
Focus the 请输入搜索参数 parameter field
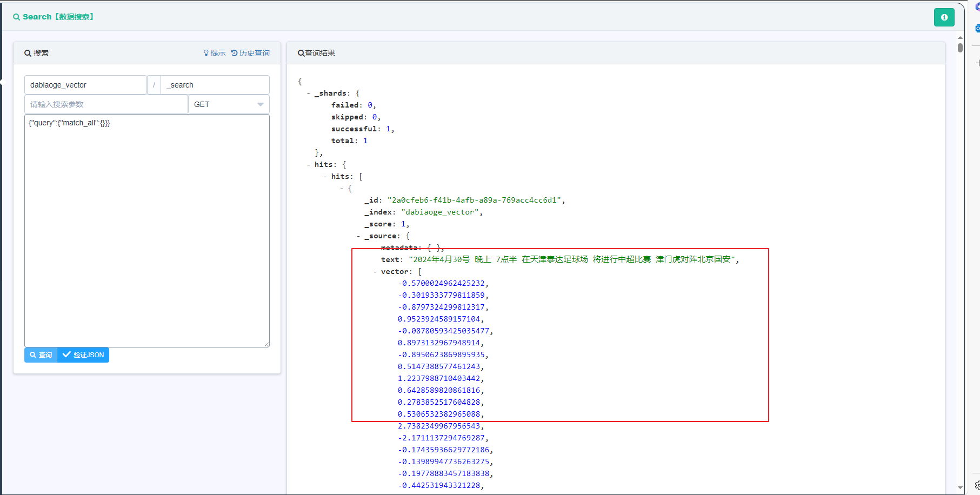(x=106, y=104)
